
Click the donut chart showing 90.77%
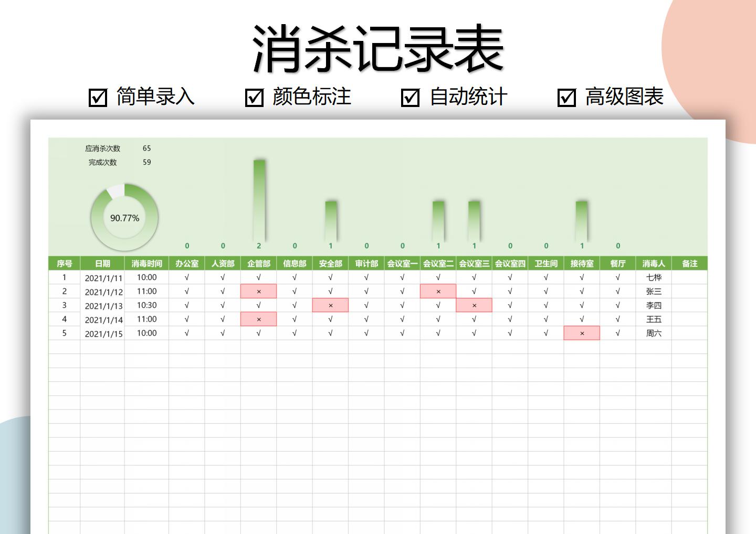[124, 218]
